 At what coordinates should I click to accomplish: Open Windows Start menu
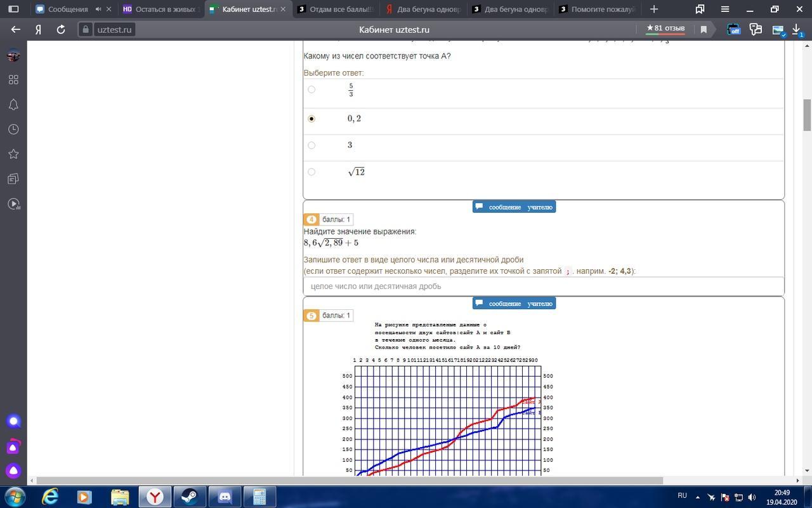[15, 496]
